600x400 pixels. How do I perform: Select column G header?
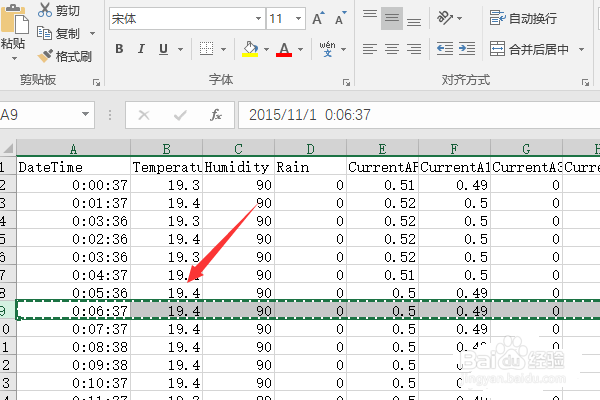coord(526,149)
